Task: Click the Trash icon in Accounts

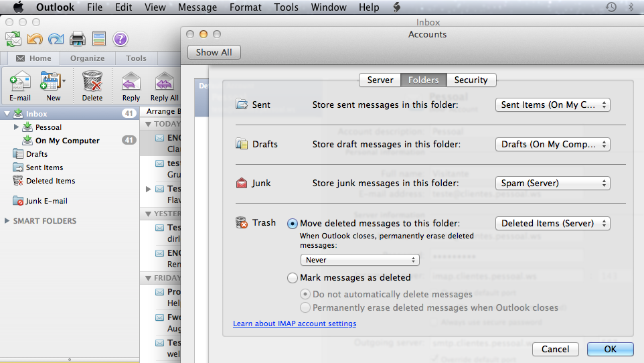Action: tap(242, 222)
